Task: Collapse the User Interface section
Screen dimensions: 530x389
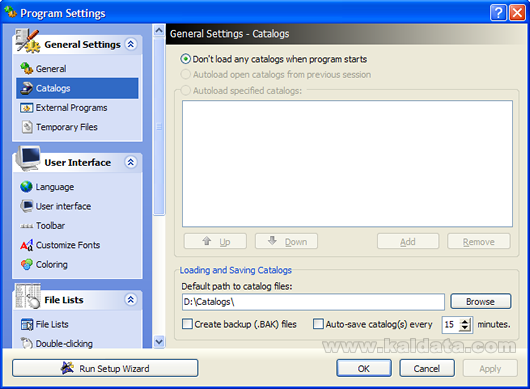Action: pyautogui.click(x=131, y=162)
